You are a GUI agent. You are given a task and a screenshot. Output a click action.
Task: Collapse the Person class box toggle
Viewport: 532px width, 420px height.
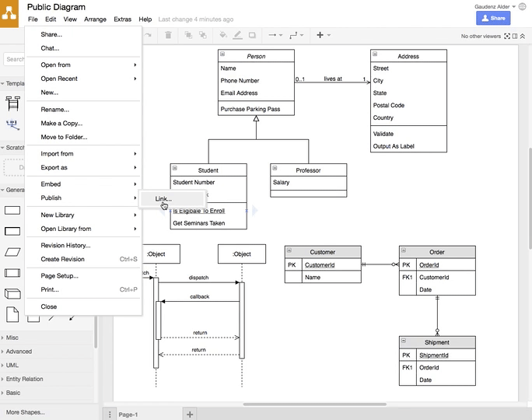(x=222, y=54)
